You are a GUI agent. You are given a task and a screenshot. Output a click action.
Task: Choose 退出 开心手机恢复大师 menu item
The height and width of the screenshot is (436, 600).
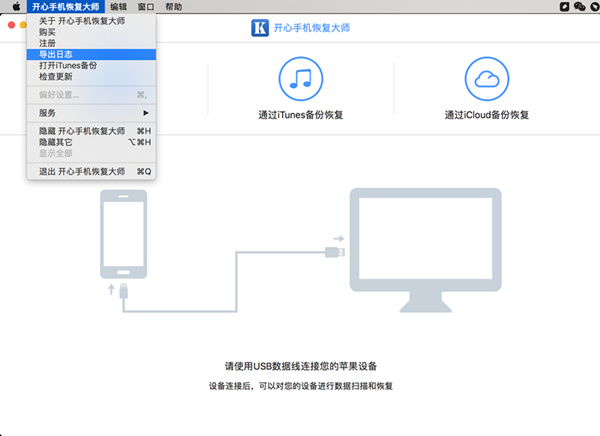[91, 171]
